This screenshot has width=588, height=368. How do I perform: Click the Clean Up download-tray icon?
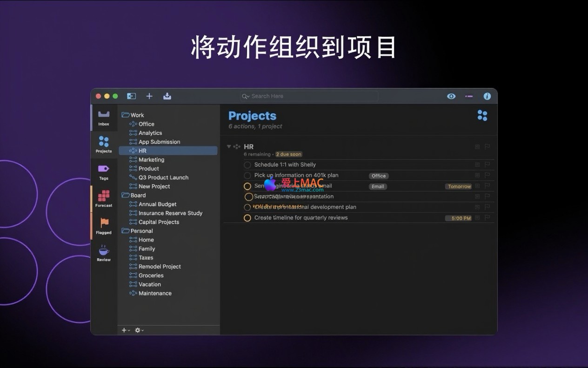click(167, 96)
